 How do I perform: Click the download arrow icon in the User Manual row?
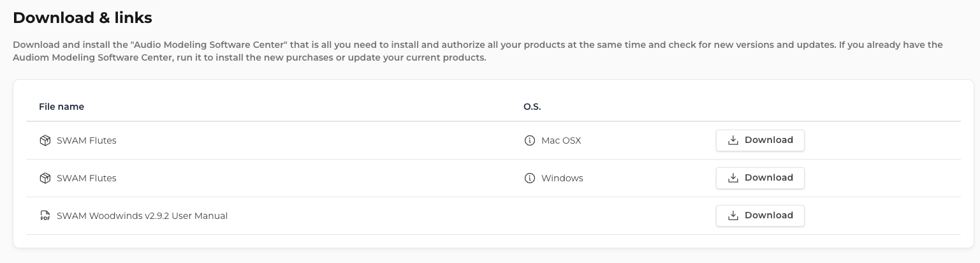point(733,216)
